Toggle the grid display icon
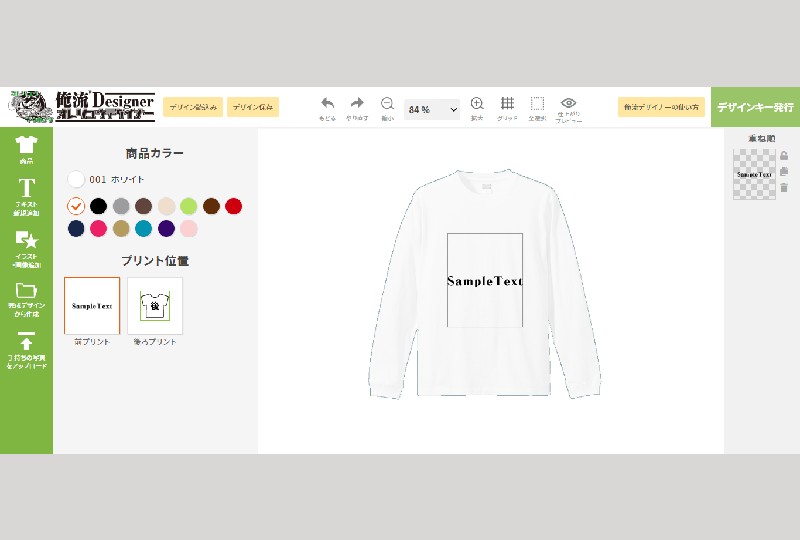The width and height of the screenshot is (800, 540). (507, 103)
